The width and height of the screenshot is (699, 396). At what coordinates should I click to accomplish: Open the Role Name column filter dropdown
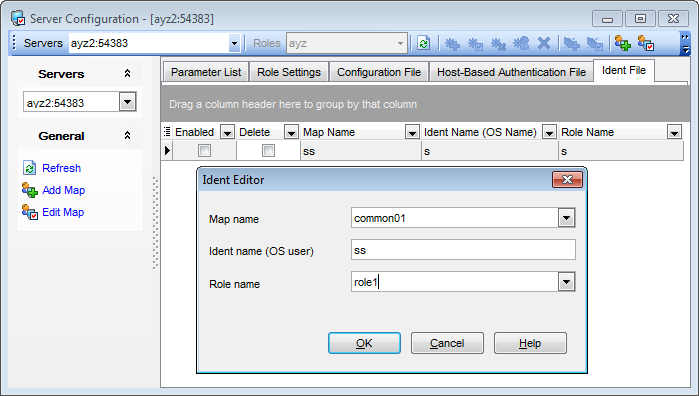[x=674, y=132]
